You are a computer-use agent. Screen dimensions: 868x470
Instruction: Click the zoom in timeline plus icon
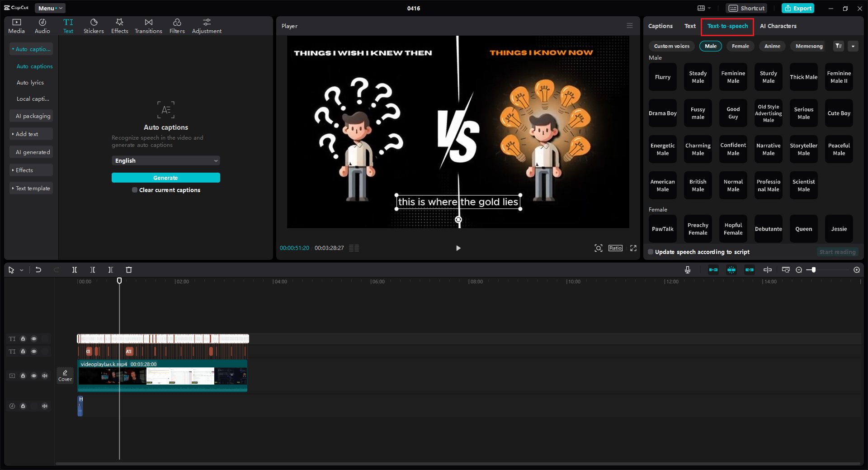coord(857,270)
